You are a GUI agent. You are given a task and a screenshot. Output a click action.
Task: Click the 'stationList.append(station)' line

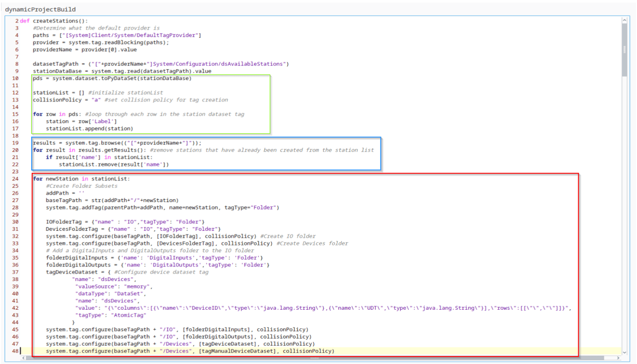pos(90,128)
